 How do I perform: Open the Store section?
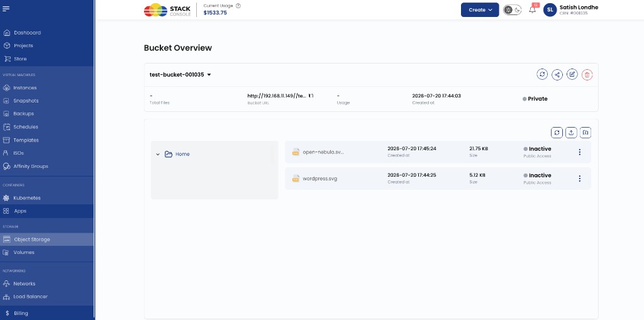click(x=20, y=58)
